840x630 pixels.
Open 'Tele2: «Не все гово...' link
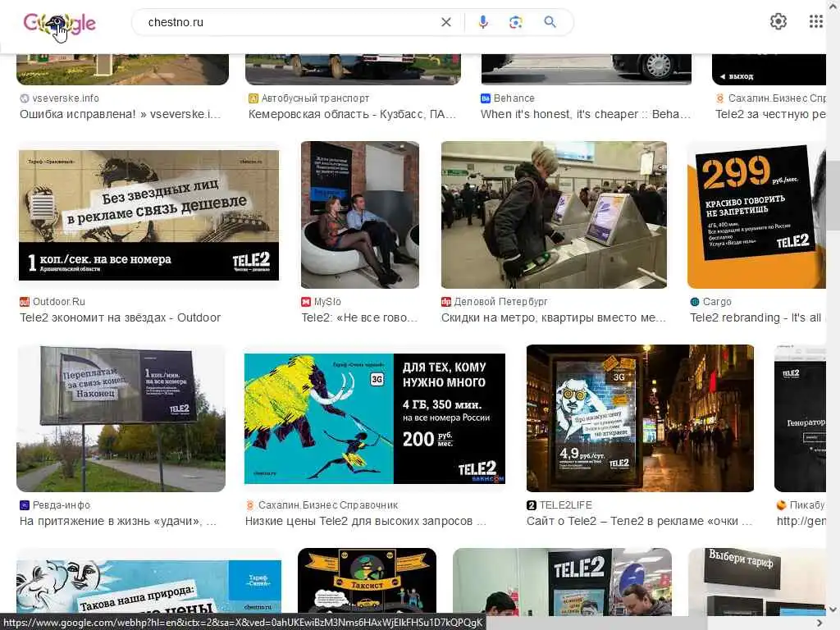[x=359, y=317]
